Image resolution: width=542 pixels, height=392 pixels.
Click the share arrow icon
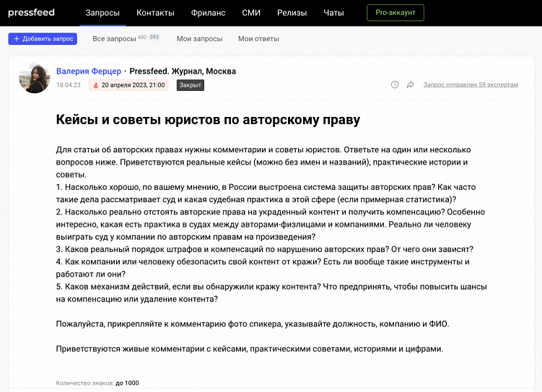[411, 84]
